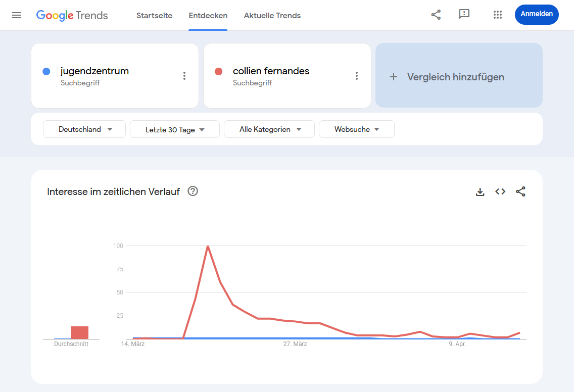Viewport: 574px width, 392px height.
Task: Open more options for collien fernandes term
Action: [x=357, y=76]
